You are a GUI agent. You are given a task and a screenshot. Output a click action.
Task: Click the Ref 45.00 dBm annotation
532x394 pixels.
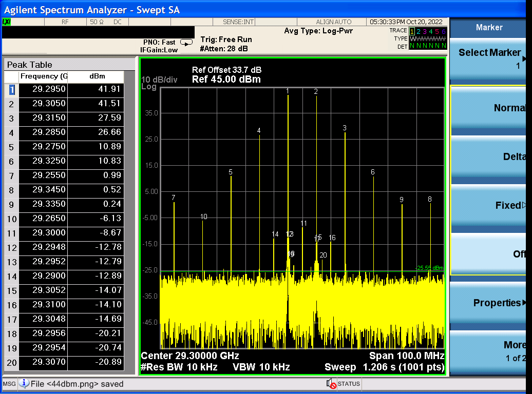click(x=226, y=80)
